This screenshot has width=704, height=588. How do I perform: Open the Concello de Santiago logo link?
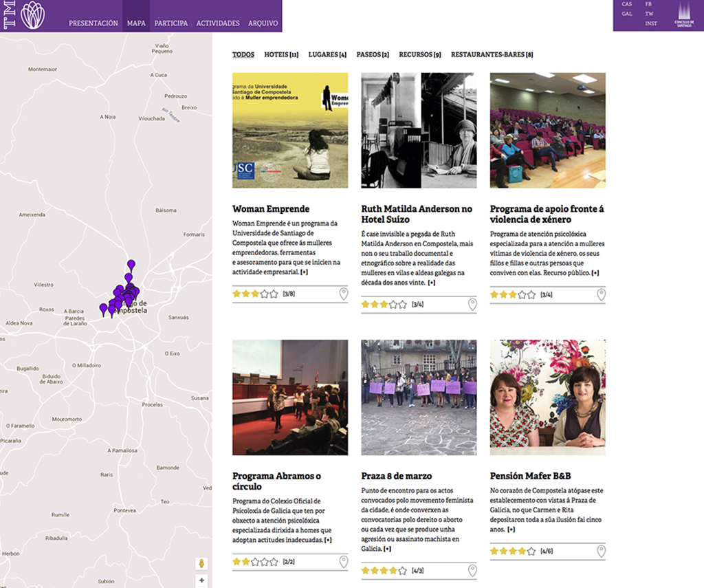[x=683, y=15]
